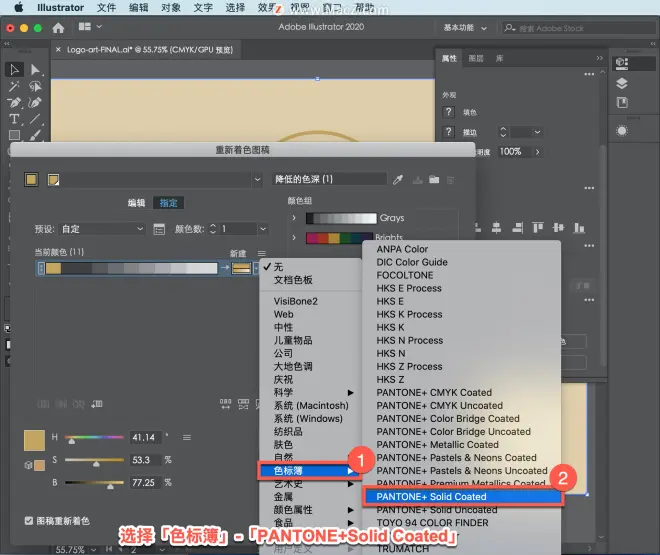The height and width of the screenshot is (555, 660).
Task: Click the Adobe Stock search field
Action: [579, 28]
